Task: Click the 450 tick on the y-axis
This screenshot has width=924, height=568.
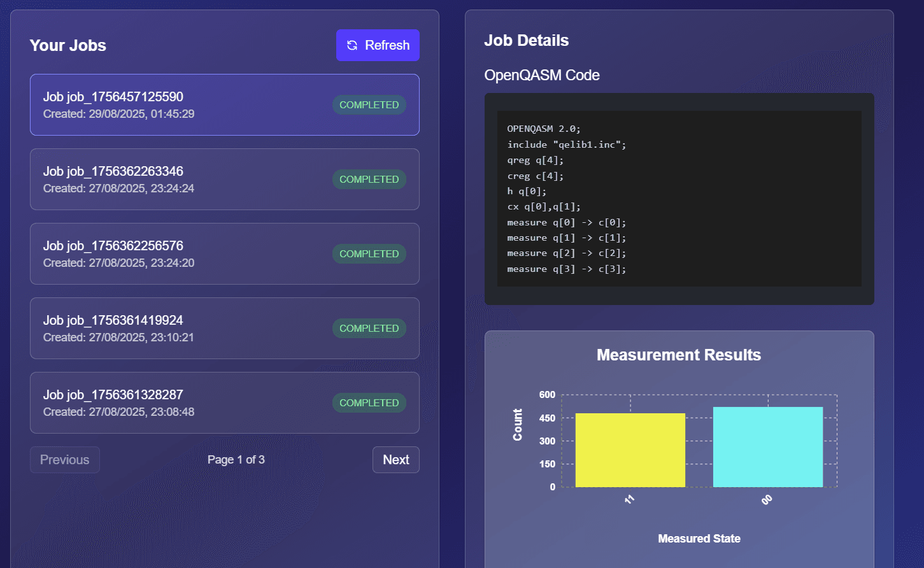Action: (x=547, y=418)
